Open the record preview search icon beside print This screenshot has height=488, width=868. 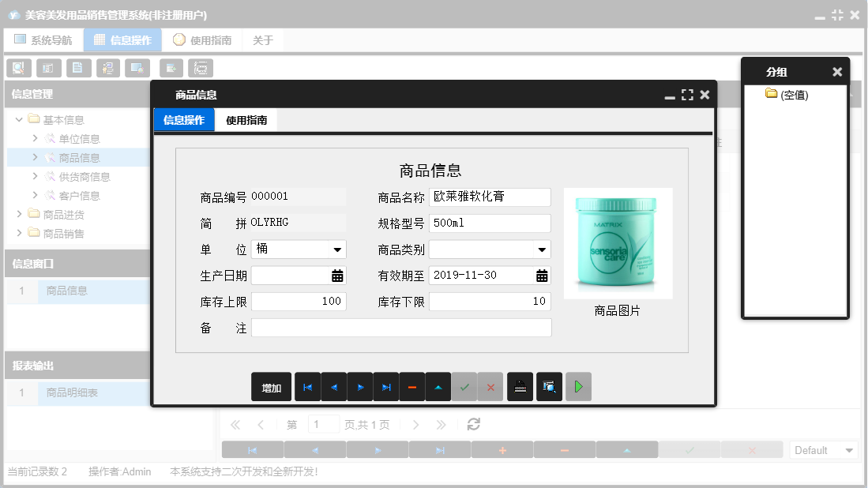(x=549, y=386)
